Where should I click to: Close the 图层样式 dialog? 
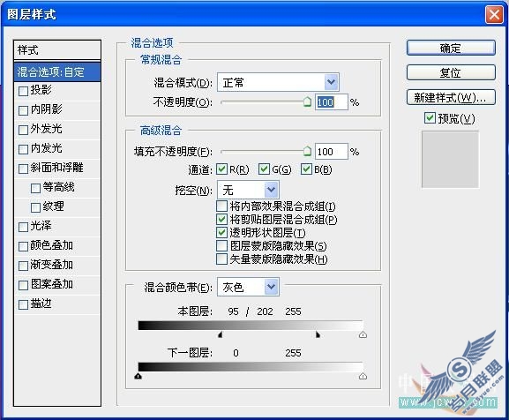click(x=494, y=15)
